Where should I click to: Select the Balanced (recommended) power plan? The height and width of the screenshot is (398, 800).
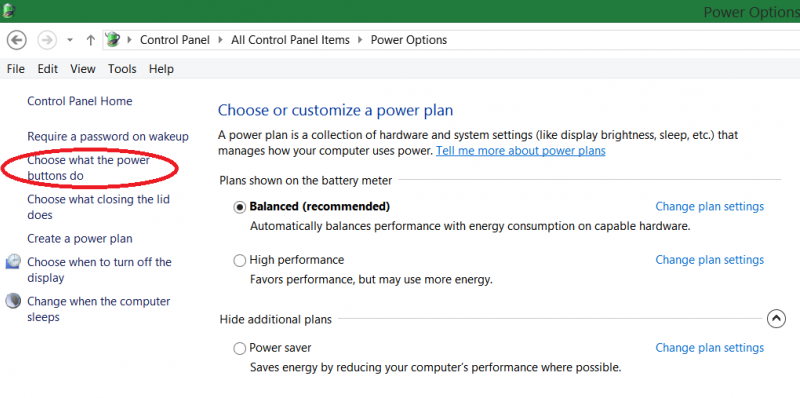(239, 207)
